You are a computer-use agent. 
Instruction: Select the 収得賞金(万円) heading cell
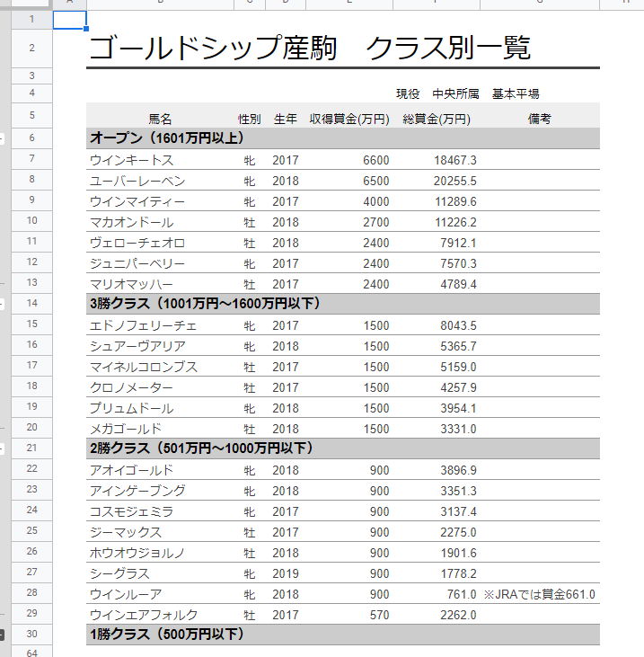coord(349,119)
